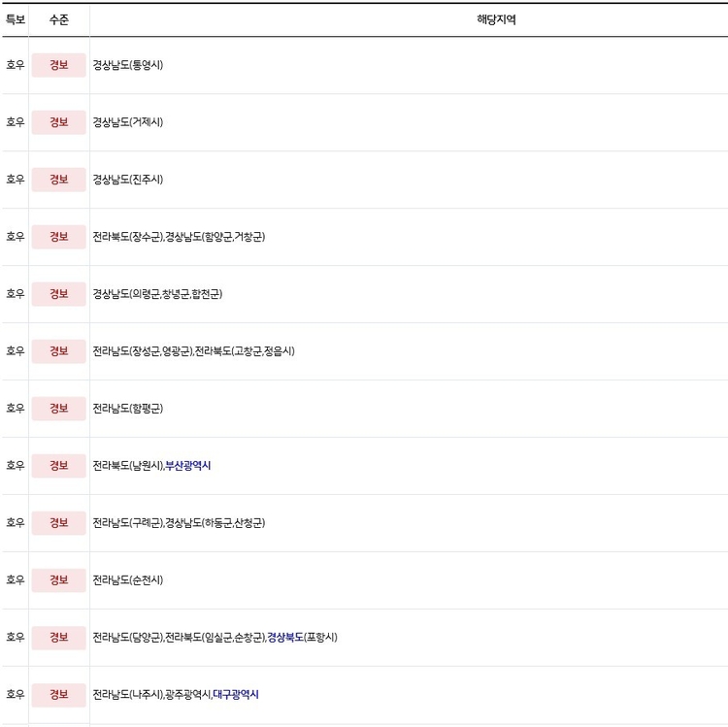The image size is (728, 727).
Task: Click the 호우 label in 통영시 row
Action: click(15, 65)
